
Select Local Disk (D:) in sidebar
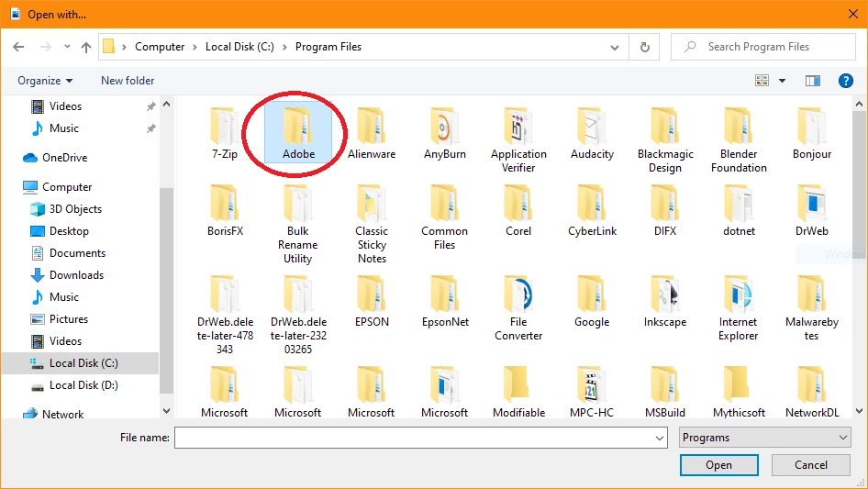coord(74,385)
